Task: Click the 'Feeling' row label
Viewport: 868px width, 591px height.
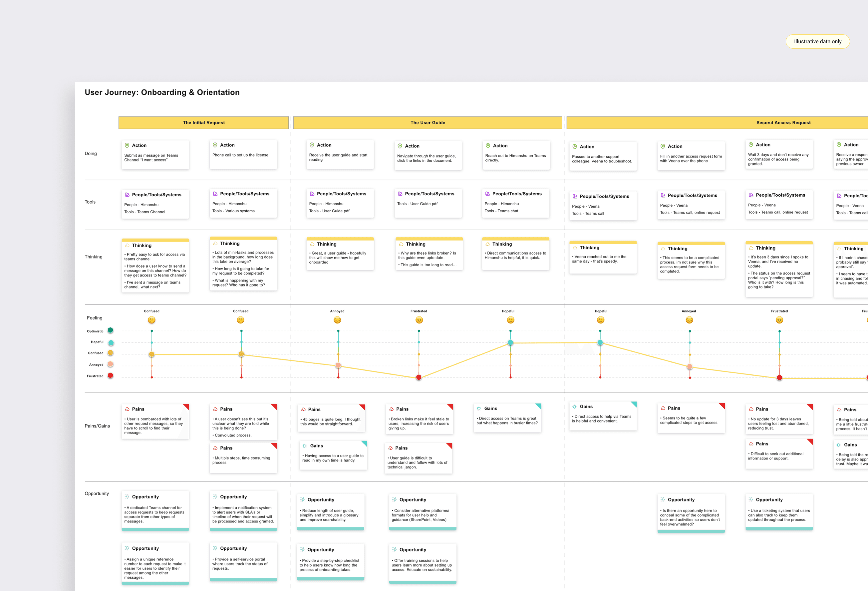Action: [95, 318]
